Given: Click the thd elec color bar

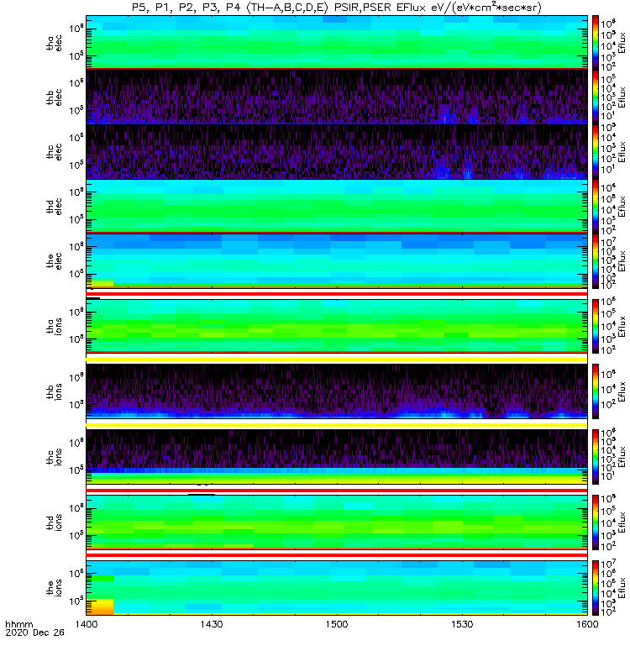Looking at the screenshot, I should pyautogui.click(x=596, y=206).
